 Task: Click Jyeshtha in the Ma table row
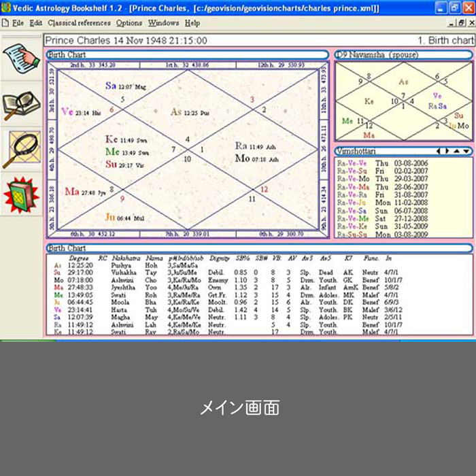(124, 287)
